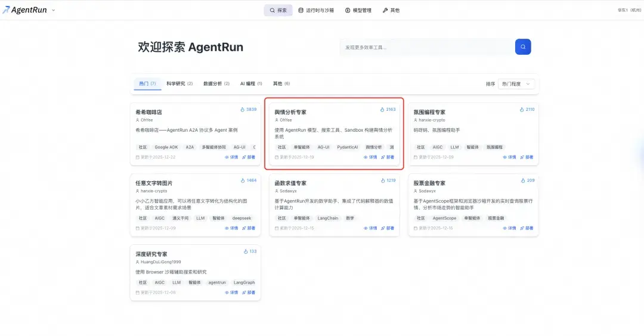Viewport: 644px width, 336px height.
Task: Open 其他 with wrench icon in navigation
Action: click(391, 10)
